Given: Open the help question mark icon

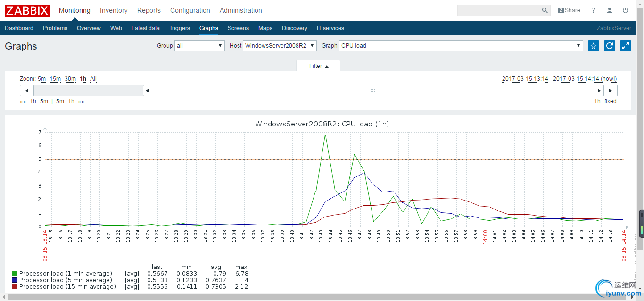Looking at the screenshot, I should pos(594,10).
